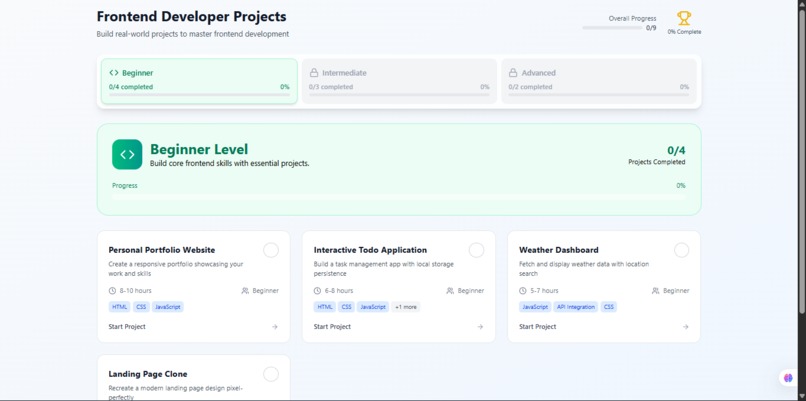Image resolution: width=806 pixels, height=401 pixels.
Task: Click the Beginner tab progress bar
Action: click(199, 95)
